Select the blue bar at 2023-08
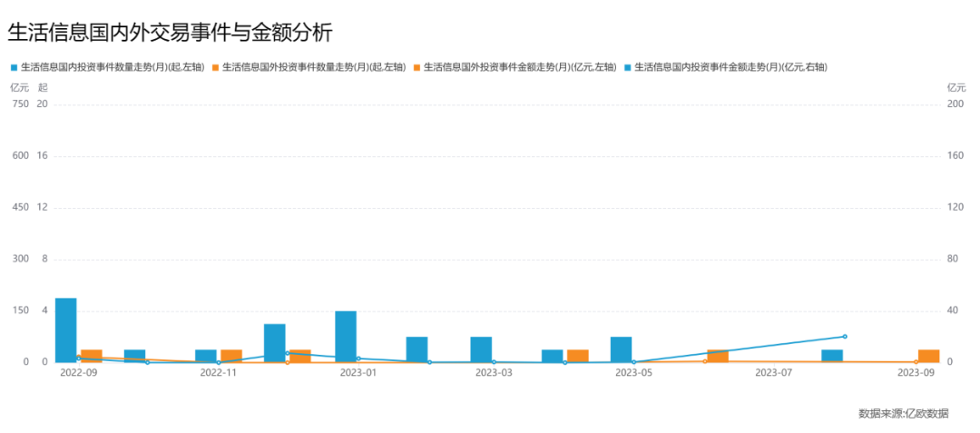 (x=832, y=356)
